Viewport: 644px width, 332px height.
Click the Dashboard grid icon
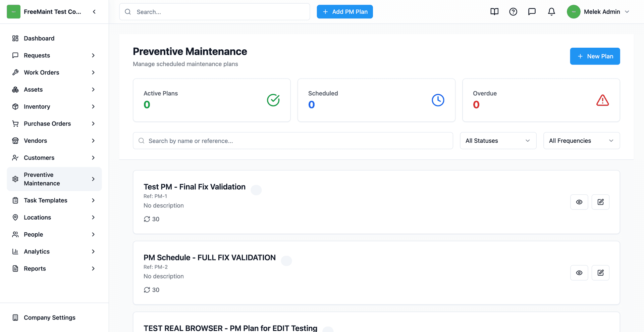click(15, 38)
